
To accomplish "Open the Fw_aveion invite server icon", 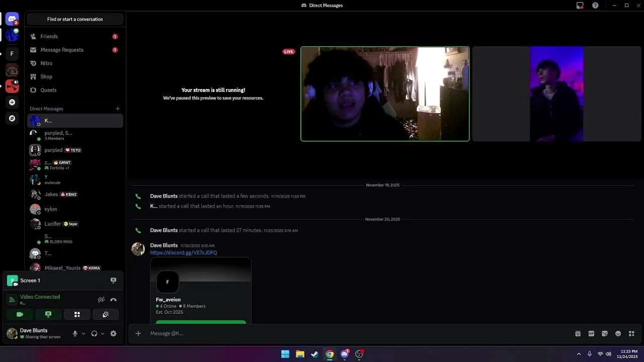I will pyautogui.click(x=168, y=282).
